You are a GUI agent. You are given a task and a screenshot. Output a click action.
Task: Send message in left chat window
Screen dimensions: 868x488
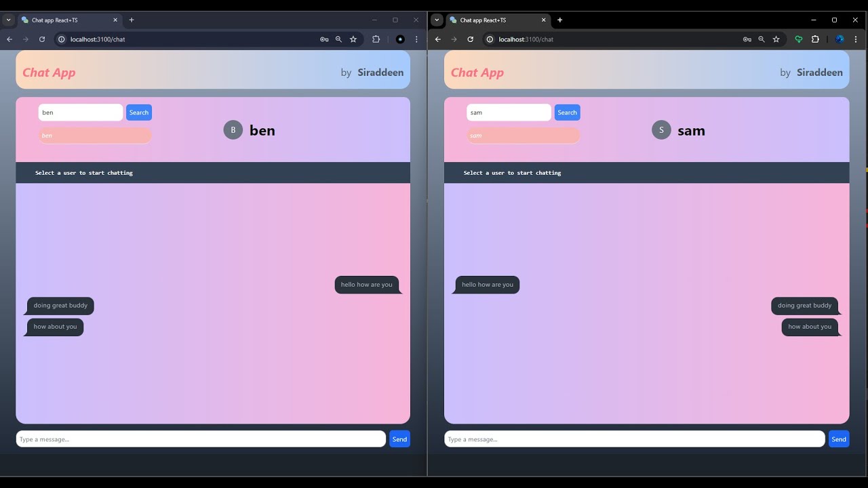(x=399, y=439)
